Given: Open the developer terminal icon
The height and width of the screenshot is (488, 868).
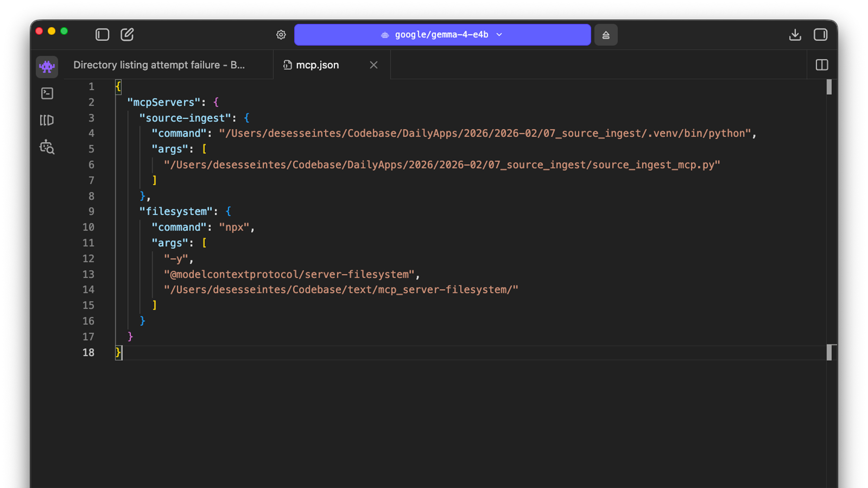Looking at the screenshot, I should [47, 93].
